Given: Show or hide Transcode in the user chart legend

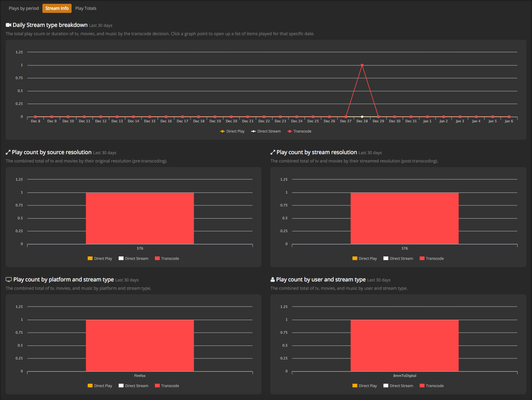Looking at the screenshot, I should [x=432, y=386].
